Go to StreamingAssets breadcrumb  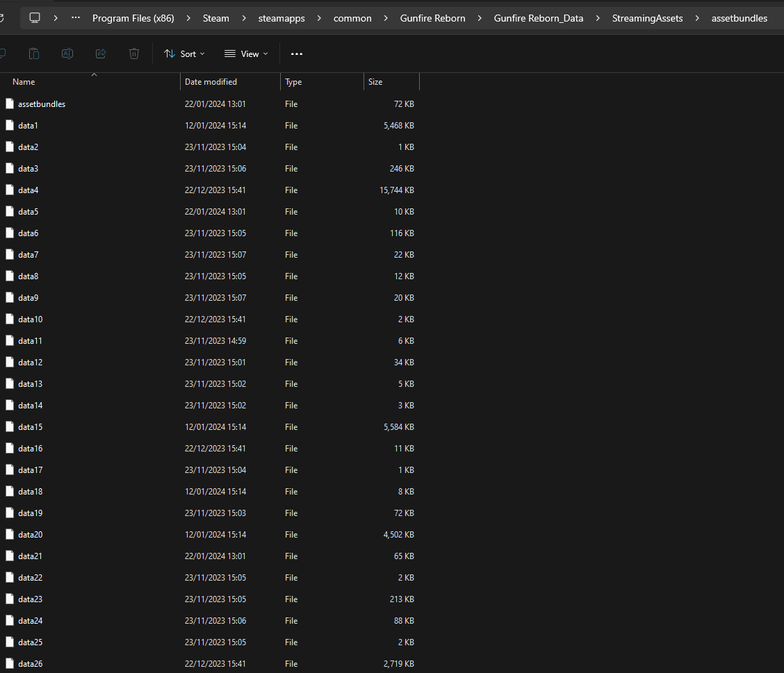click(648, 18)
